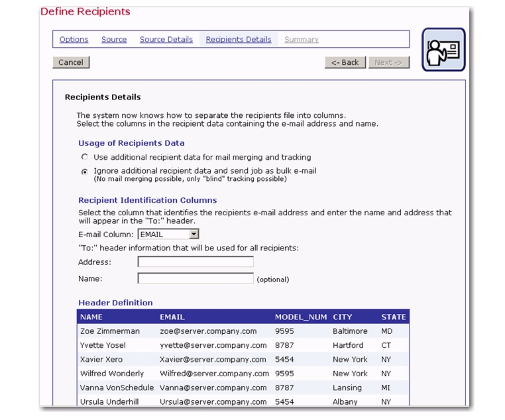
Task: Click the Albany city cell
Action: pyautogui.click(x=345, y=401)
